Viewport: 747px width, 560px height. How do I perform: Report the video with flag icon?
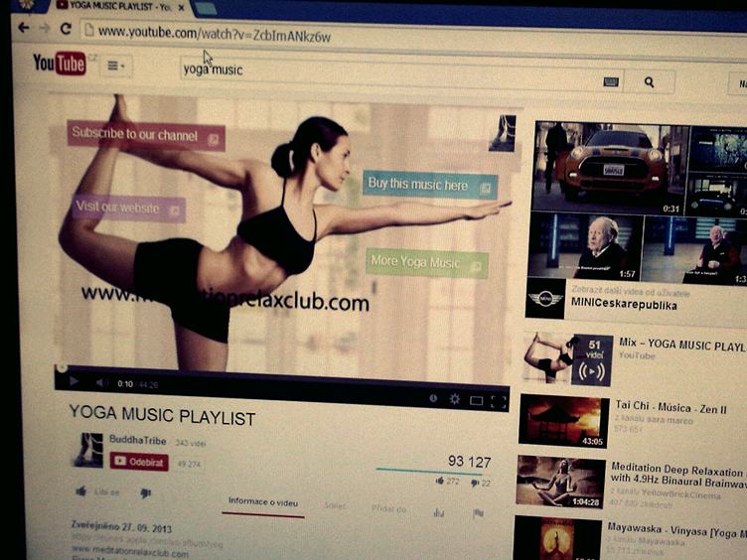pos(478,513)
